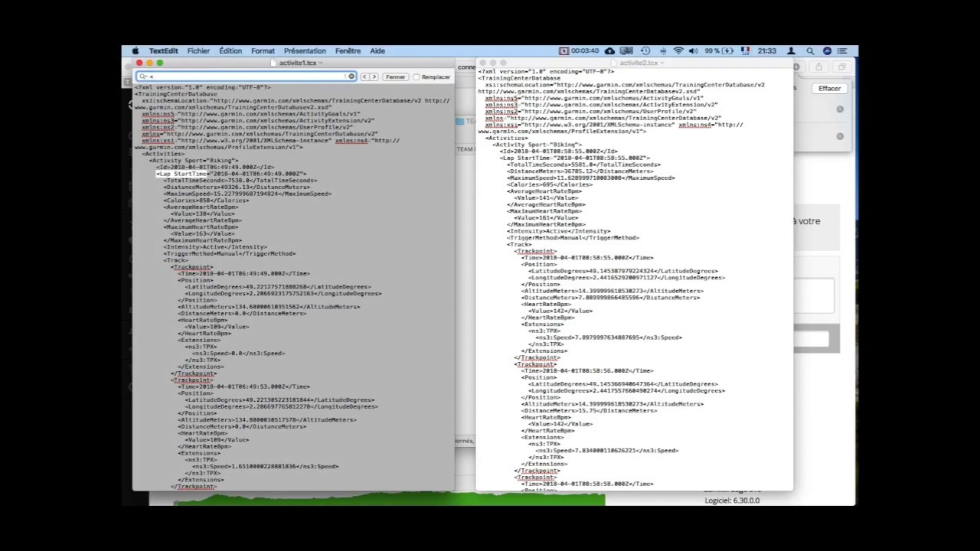Screen dimensions: 980x551
Task: Click Logiciel: 6.30.0.0 text in background window
Action: 732,500
